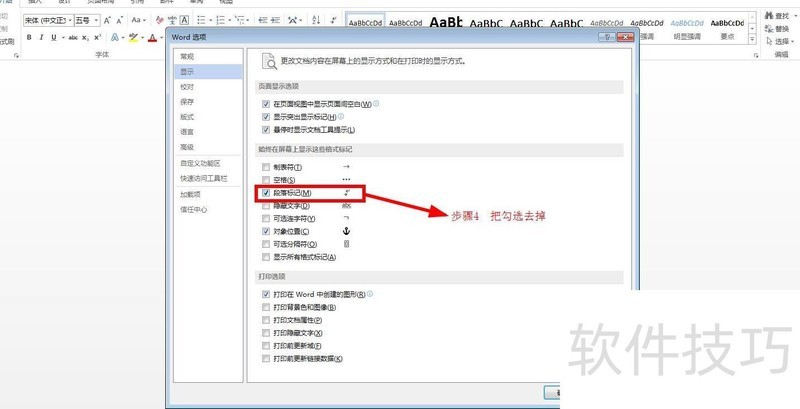The image size is (800, 409).
Task: Click the Shrink Font icon in ribbon
Action: pos(119,20)
